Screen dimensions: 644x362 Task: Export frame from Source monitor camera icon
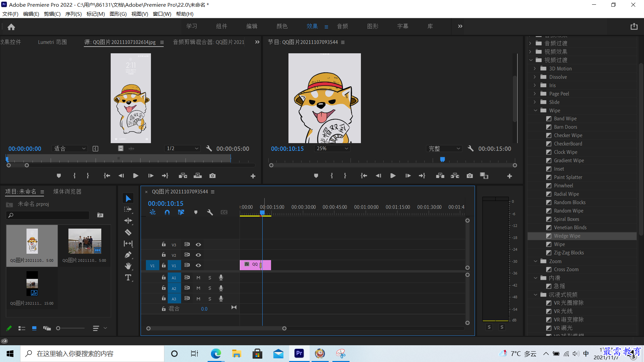tap(212, 176)
